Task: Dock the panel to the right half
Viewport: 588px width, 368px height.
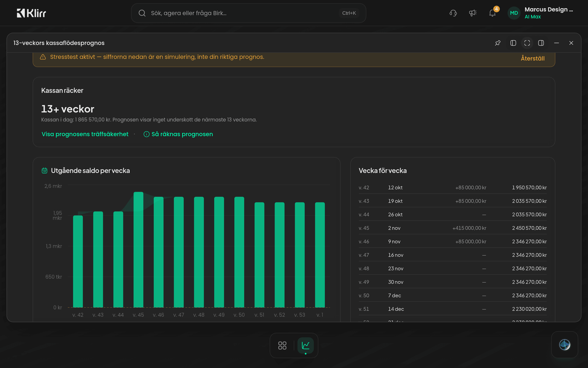Action: point(541,43)
